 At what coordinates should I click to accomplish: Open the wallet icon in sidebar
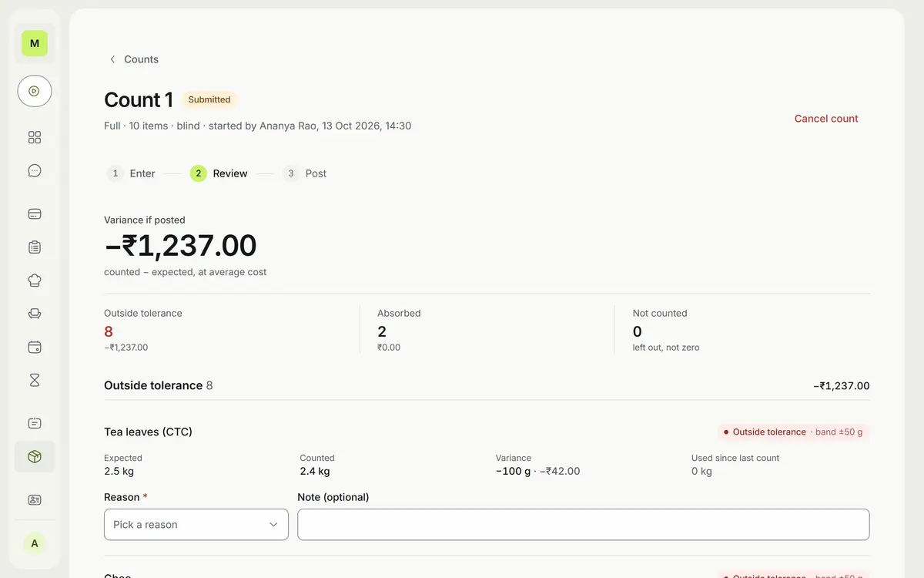click(35, 347)
